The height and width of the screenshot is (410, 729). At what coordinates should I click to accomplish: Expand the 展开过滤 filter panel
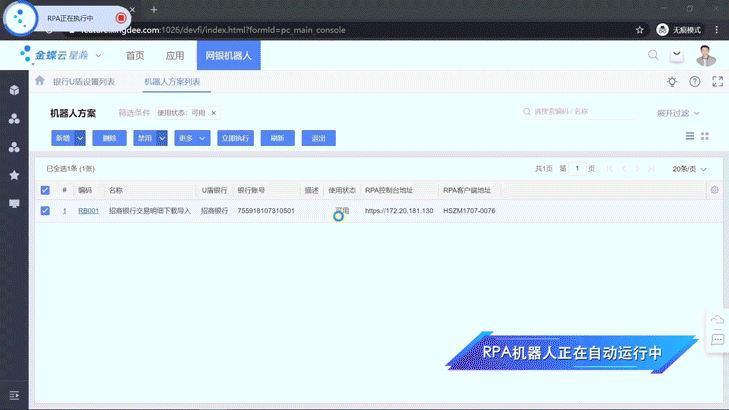[678, 113]
